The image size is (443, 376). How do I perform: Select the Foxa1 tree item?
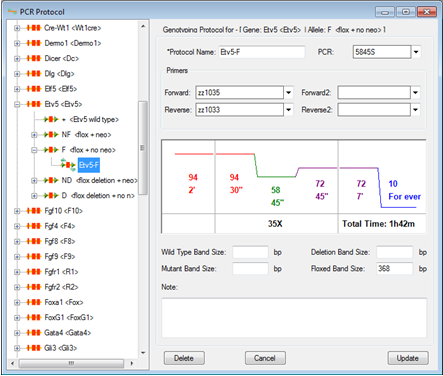[64, 302]
